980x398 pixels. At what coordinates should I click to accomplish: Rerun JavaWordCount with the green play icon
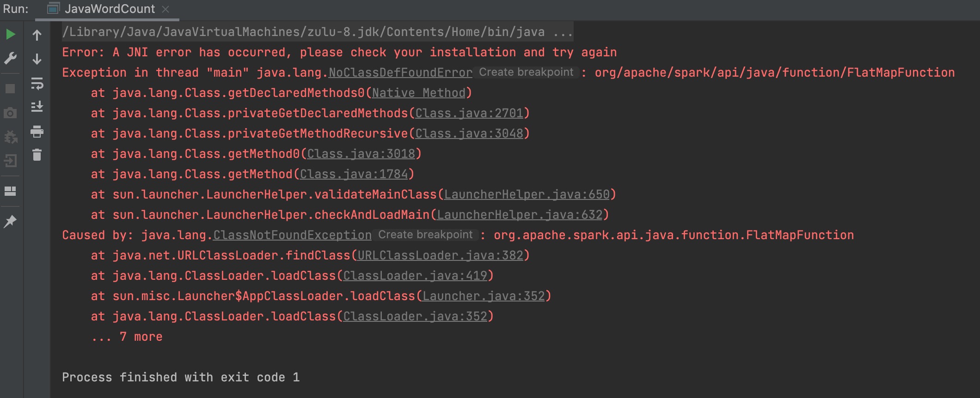pyautogui.click(x=10, y=34)
